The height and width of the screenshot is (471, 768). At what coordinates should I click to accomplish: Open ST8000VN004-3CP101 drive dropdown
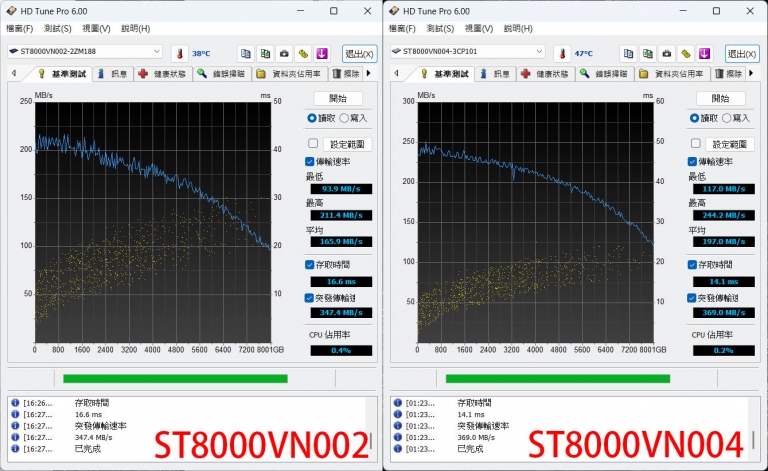click(x=467, y=51)
